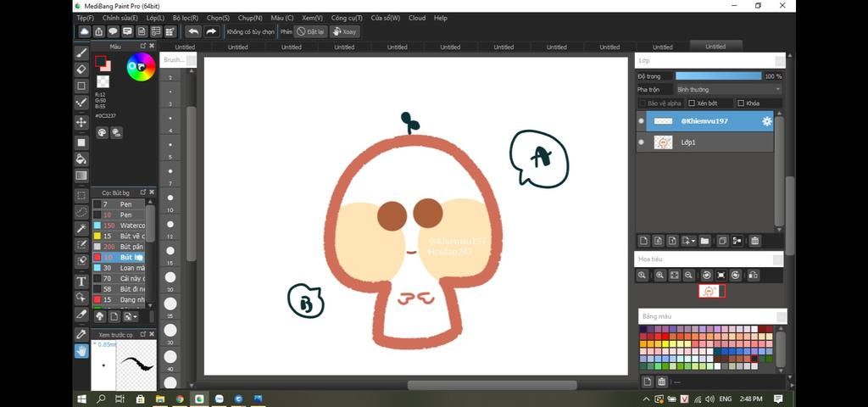Open the Lớp(L) menu
The image size is (868, 407).
pyautogui.click(x=155, y=18)
